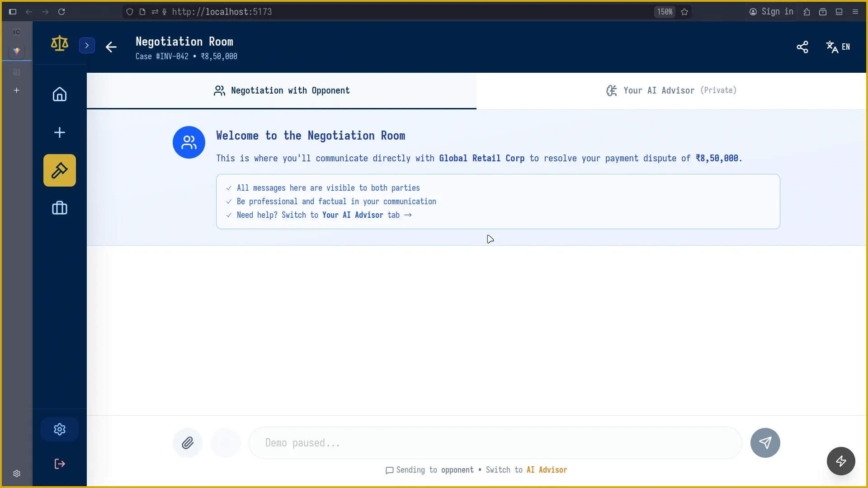Open the browser hamburger menu

point(856,12)
